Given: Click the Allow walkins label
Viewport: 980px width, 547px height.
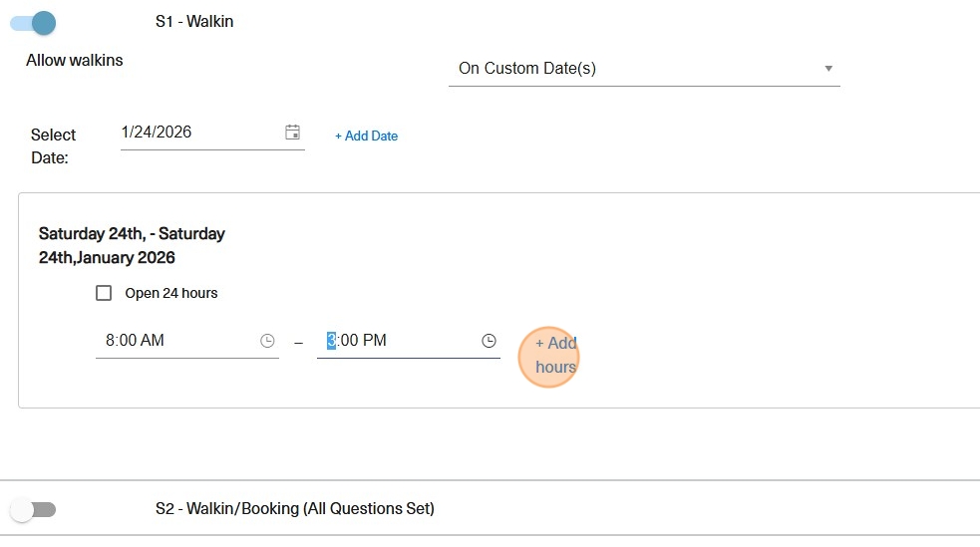Looking at the screenshot, I should (x=75, y=61).
